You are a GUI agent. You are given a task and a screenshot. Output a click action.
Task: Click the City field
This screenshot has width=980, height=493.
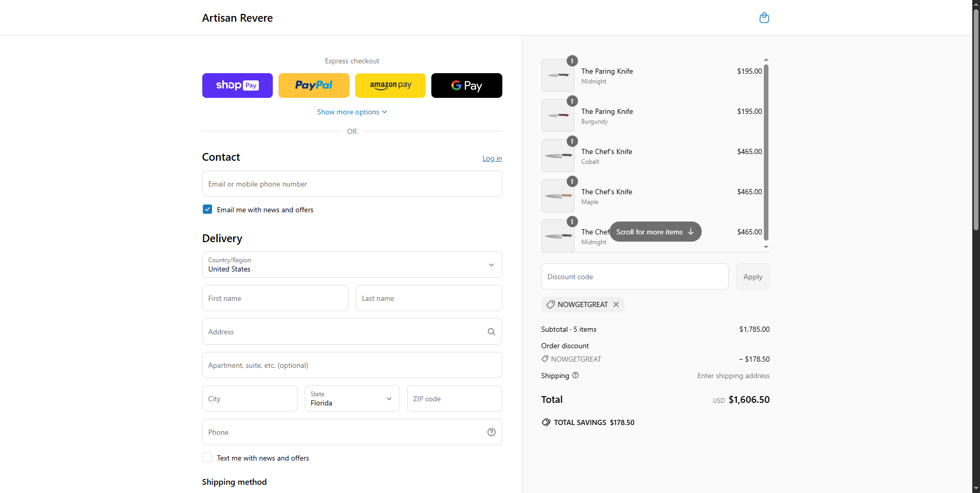pyautogui.click(x=250, y=399)
